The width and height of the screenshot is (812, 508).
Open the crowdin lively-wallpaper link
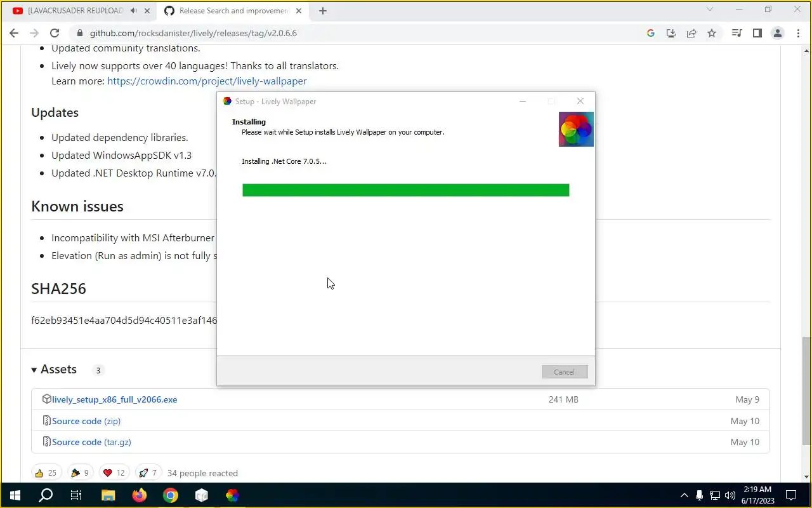coord(207,81)
